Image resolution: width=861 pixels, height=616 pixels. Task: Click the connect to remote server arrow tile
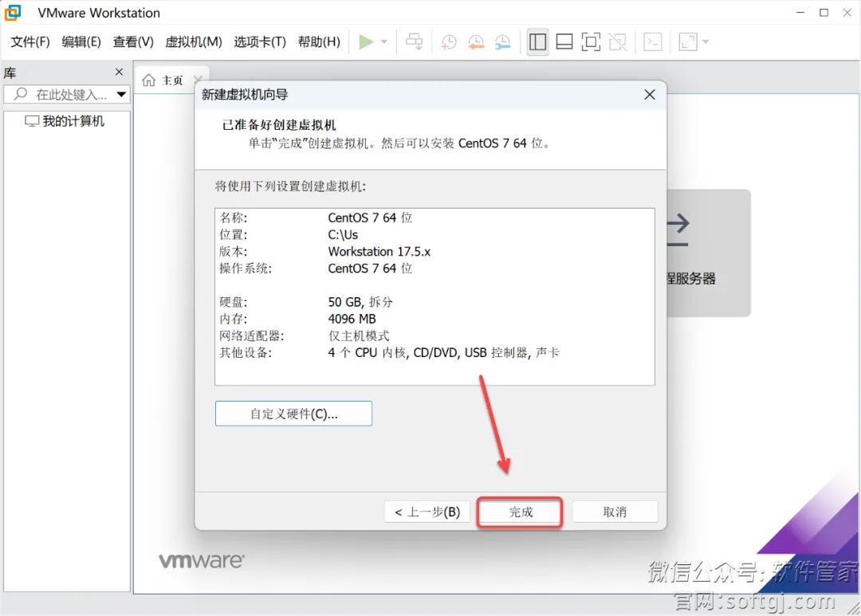(x=709, y=253)
